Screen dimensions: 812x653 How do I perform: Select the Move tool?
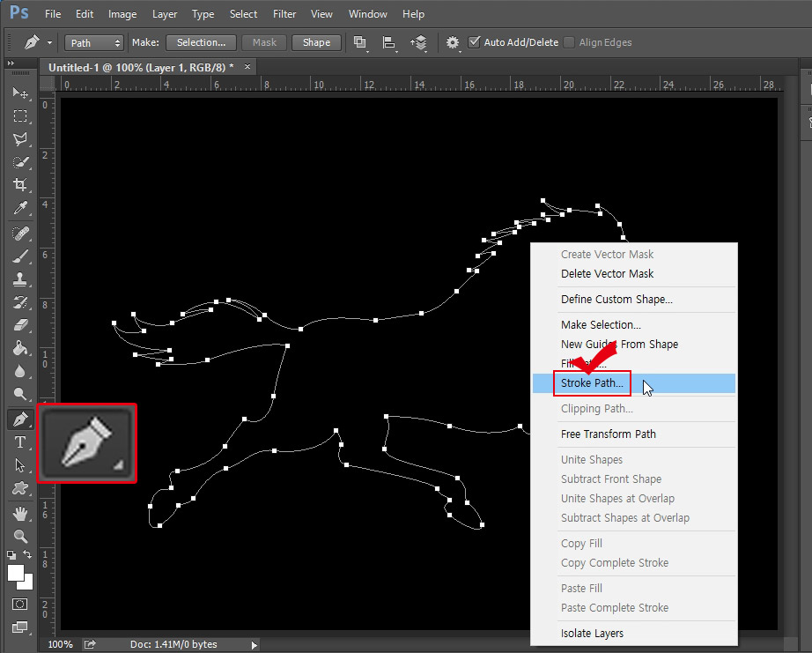pos(20,93)
